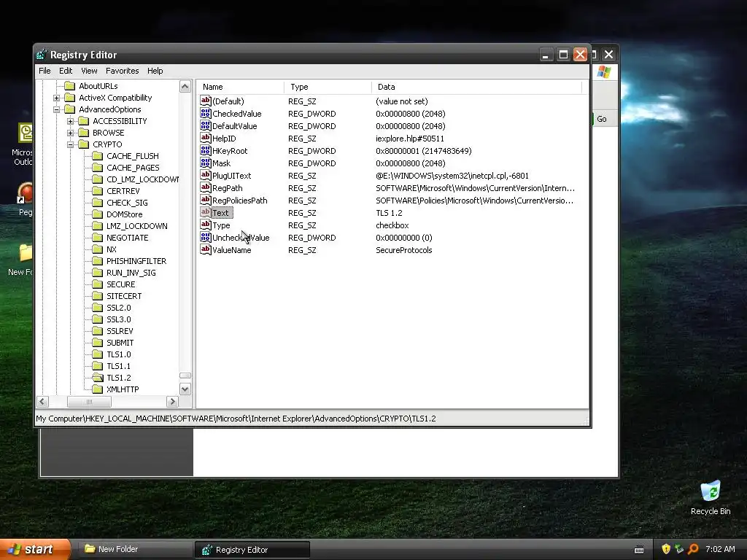The width and height of the screenshot is (747, 560).
Task: Open the Favorites menu
Action: [123, 71]
